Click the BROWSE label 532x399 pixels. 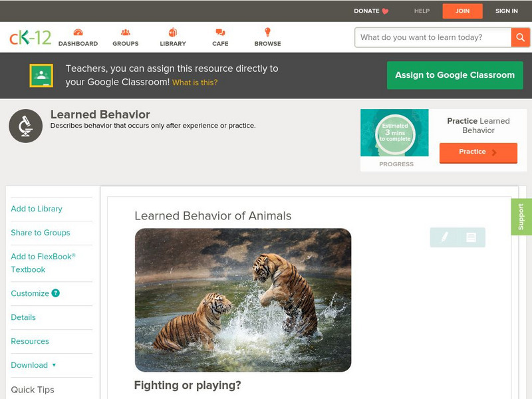point(268,44)
